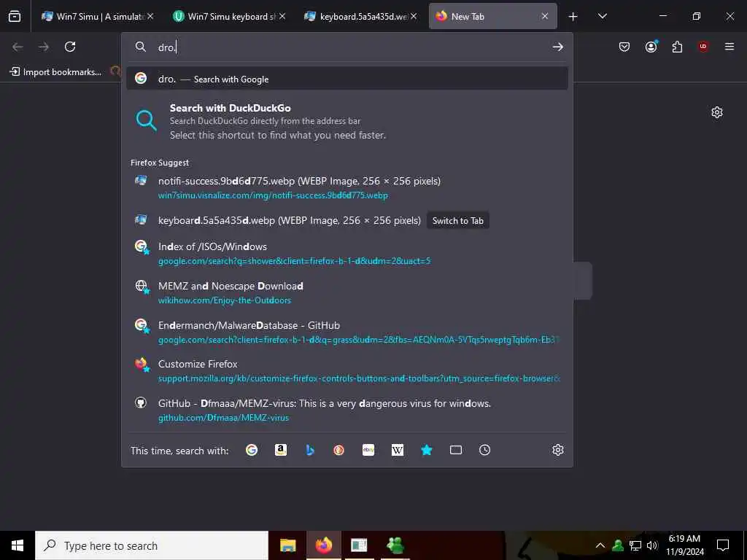Screen dimensions: 747x560
Task: Open Firefox account menu
Action: coord(651,47)
